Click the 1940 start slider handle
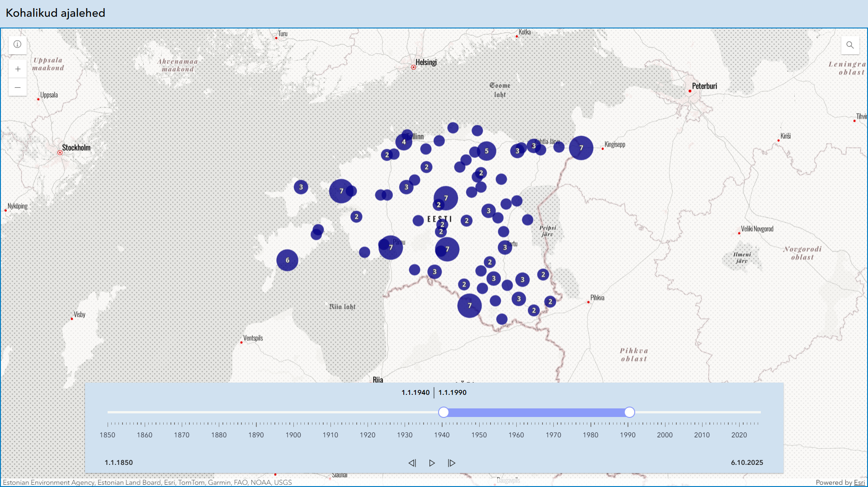 [x=443, y=412]
